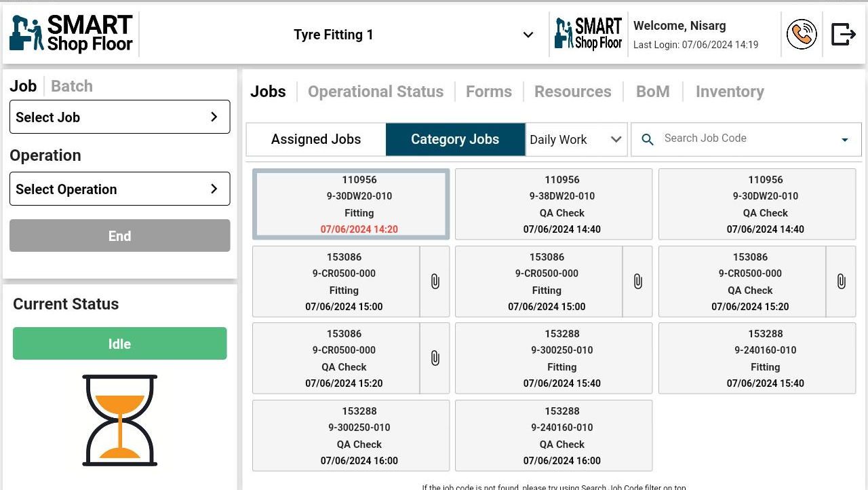Click the green Idle status button
Screen dimensions: 868x490
point(119,343)
